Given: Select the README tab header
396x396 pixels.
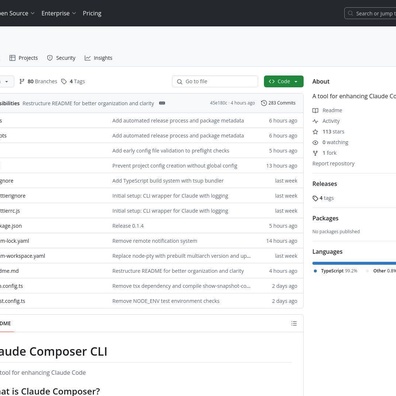Looking at the screenshot, I should point(6,323).
